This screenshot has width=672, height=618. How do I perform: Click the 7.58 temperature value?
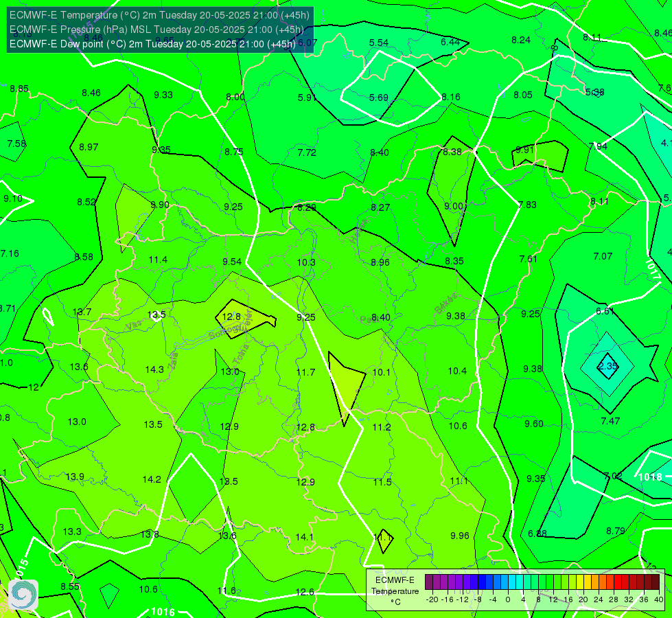point(16,144)
